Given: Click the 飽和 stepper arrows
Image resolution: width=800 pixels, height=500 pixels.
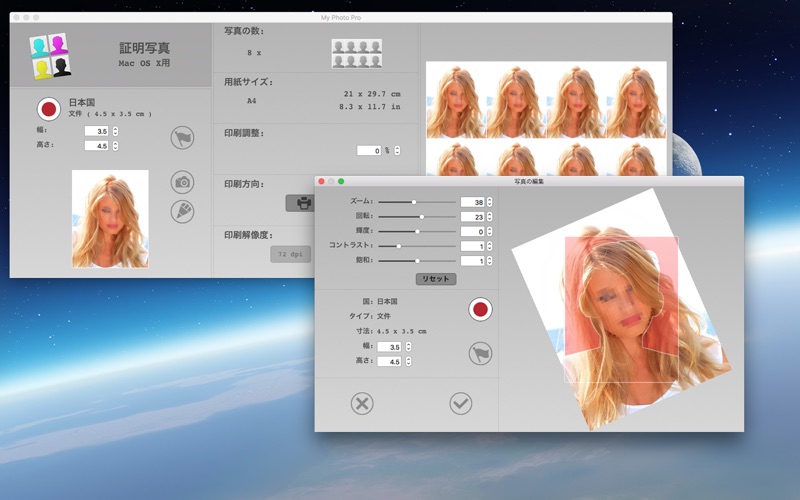Looking at the screenshot, I should 489,261.
